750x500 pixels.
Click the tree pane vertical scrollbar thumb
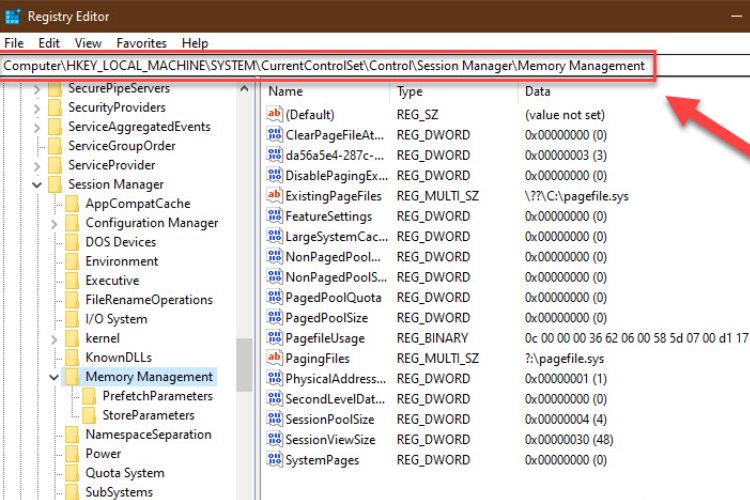[244, 365]
